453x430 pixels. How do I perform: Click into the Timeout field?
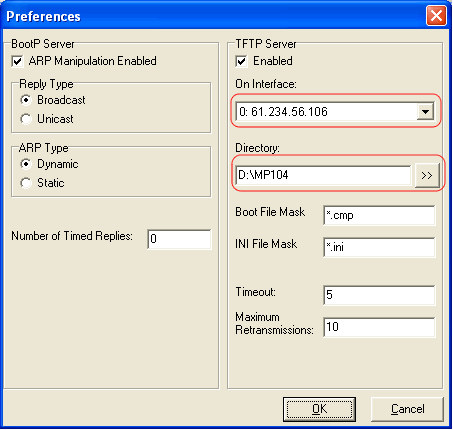(x=379, y=295)
